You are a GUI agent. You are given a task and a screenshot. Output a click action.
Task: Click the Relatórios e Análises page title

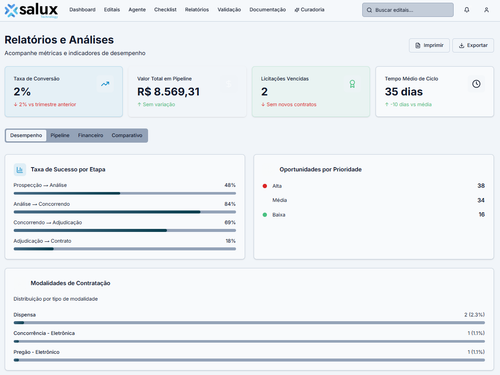pos(59,40)
